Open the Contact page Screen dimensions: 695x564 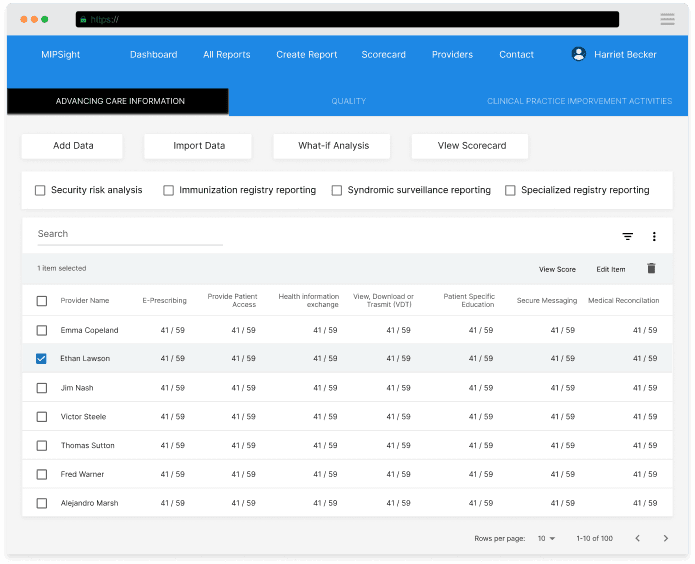[516, 55]
